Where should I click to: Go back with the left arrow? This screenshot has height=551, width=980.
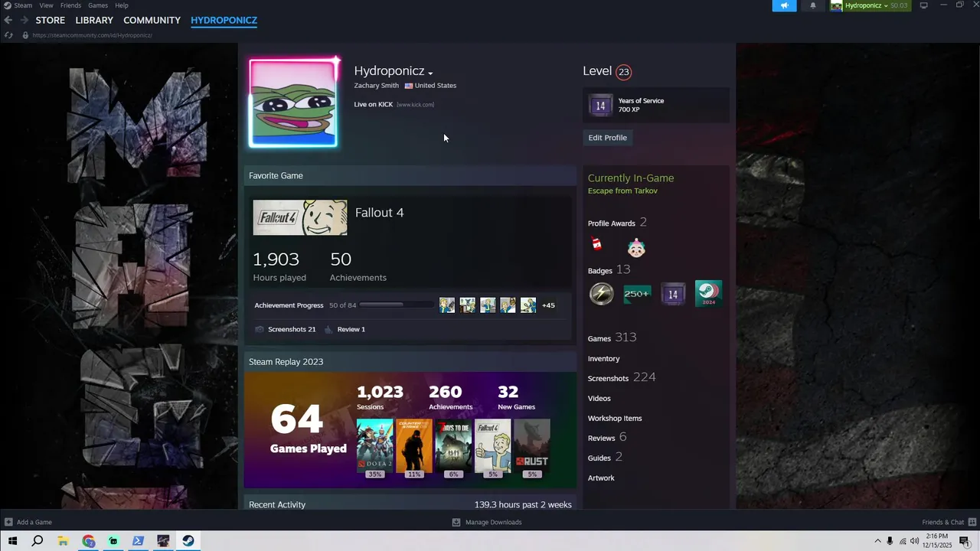[8, 20]
